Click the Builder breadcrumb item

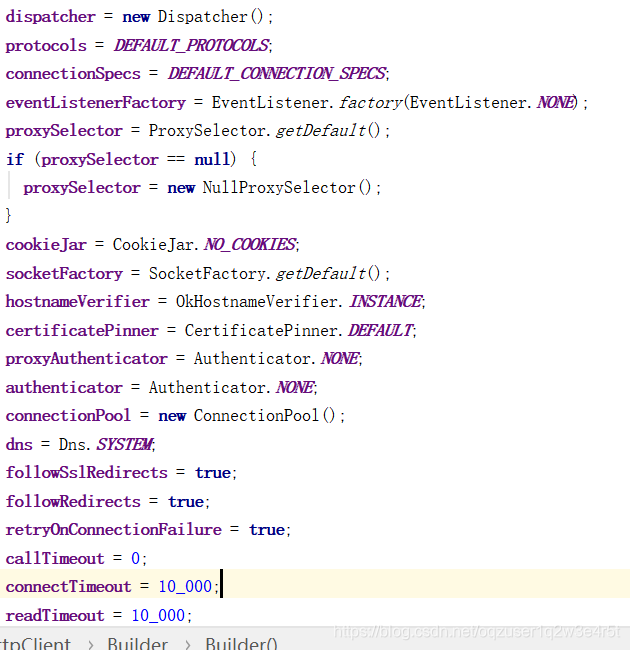(137, 644)
